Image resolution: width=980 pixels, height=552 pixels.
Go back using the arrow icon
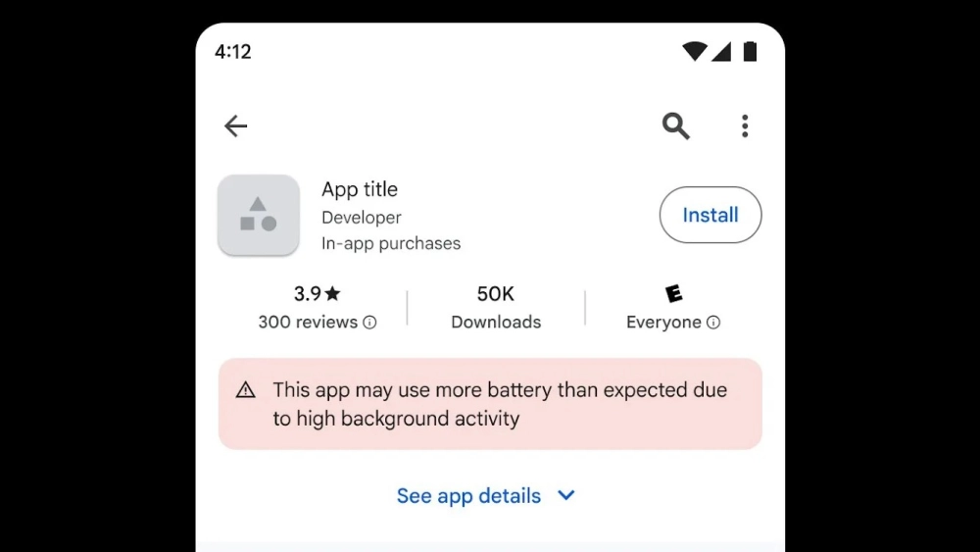coord(235,125)
